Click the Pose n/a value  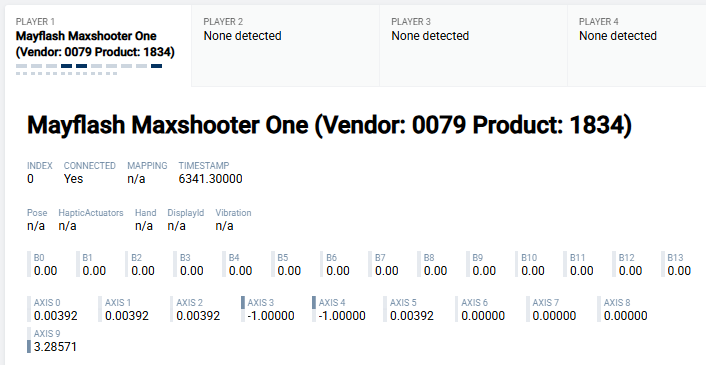click(x=36, y=226)
